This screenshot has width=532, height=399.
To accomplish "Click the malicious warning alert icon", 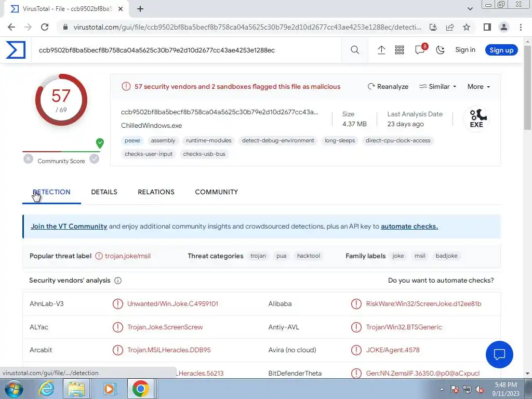I will click(126, 87).
